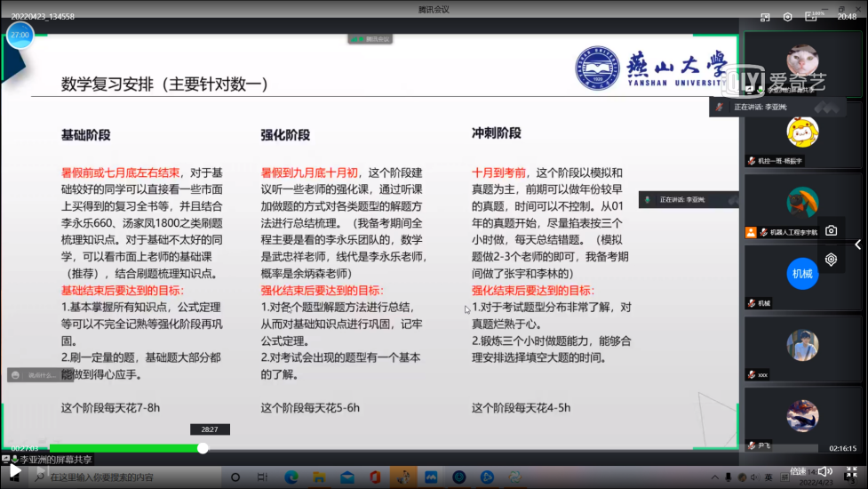Click the screenshot camera icon

point(831,230)
